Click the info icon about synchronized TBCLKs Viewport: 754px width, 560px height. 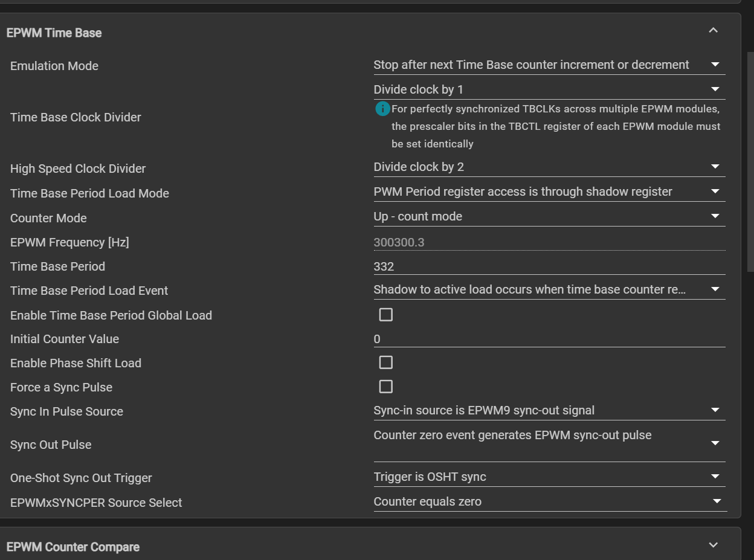(x=382, y=109)
